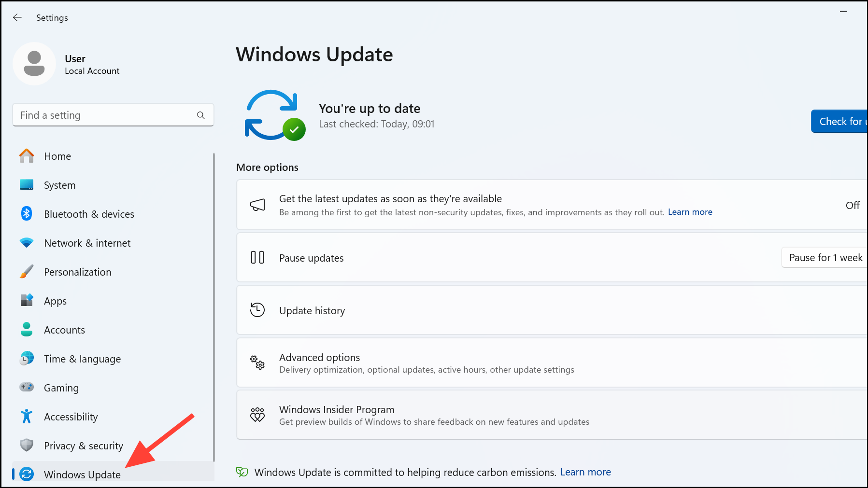Click the Off label for latest updates

(x=853, y=205)
